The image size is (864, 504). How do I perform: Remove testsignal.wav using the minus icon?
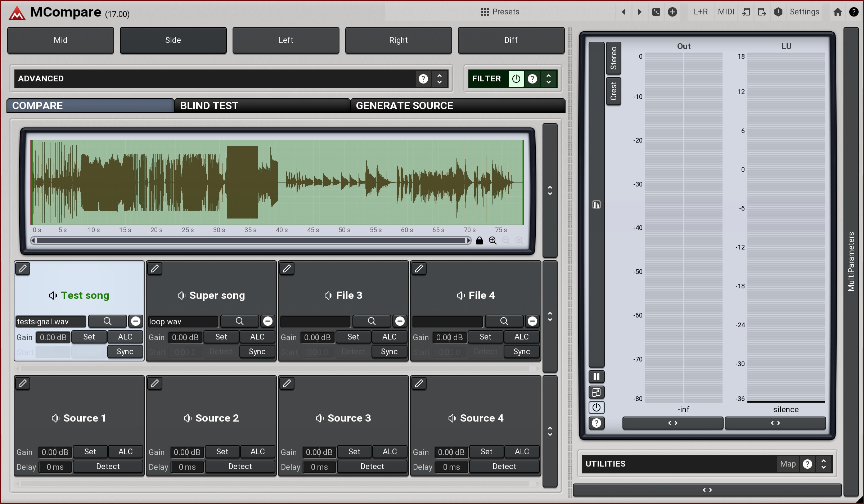pos(136,321)
